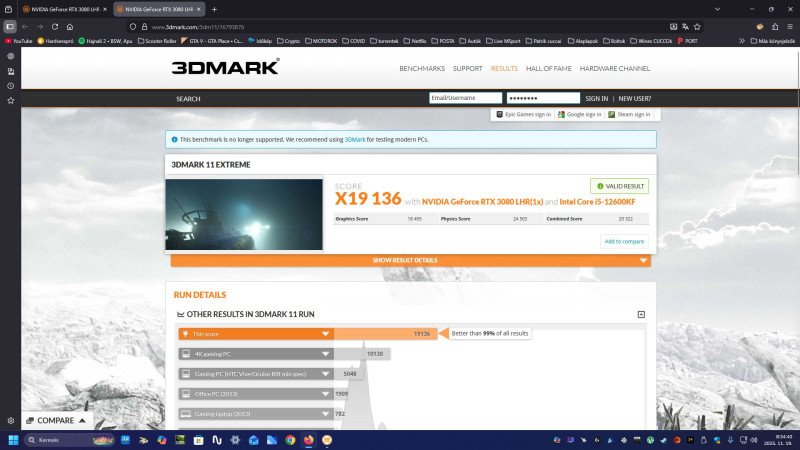Click NEW USER? link
This screenshot has height=450, width=800.
(x=635, y=98)
